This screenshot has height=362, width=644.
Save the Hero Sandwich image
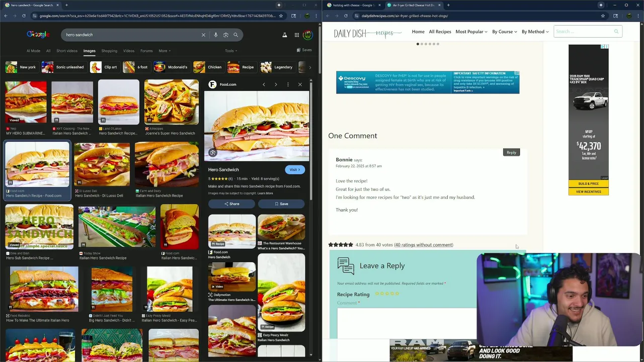click(281, 204)
